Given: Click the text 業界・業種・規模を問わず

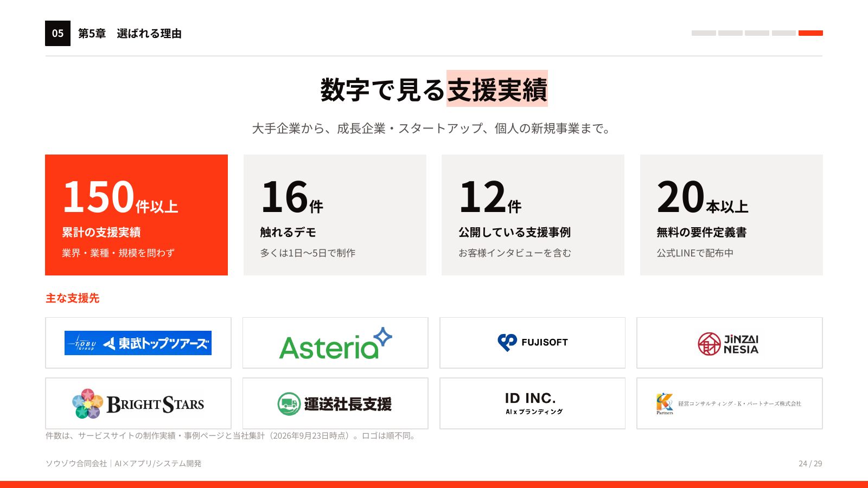Looking at the screenshot, I should [x=118, y=253].
